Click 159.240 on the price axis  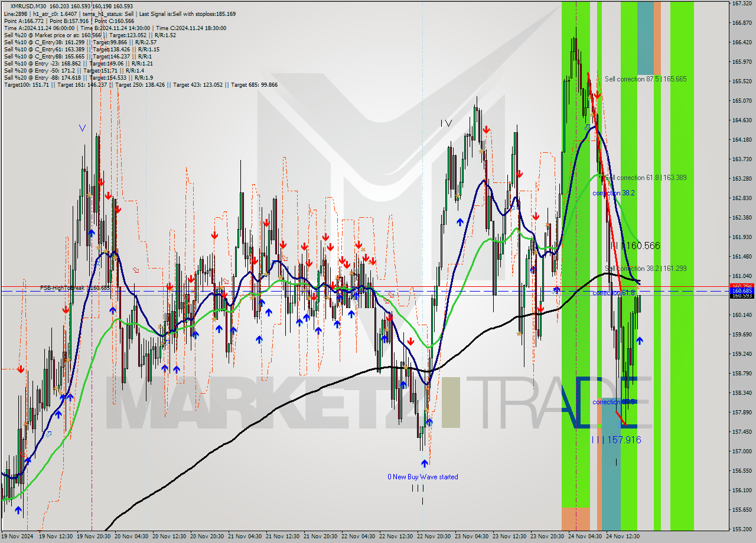(741, 354)
